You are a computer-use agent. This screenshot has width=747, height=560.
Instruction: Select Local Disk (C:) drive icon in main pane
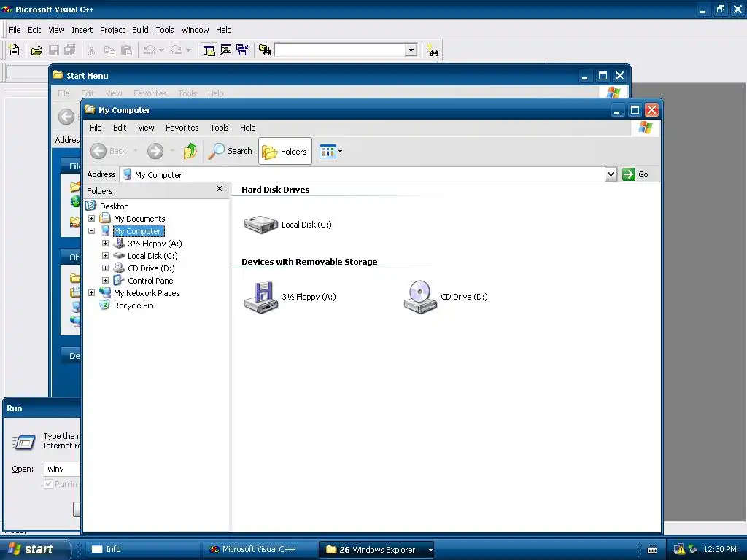[260, 225]
